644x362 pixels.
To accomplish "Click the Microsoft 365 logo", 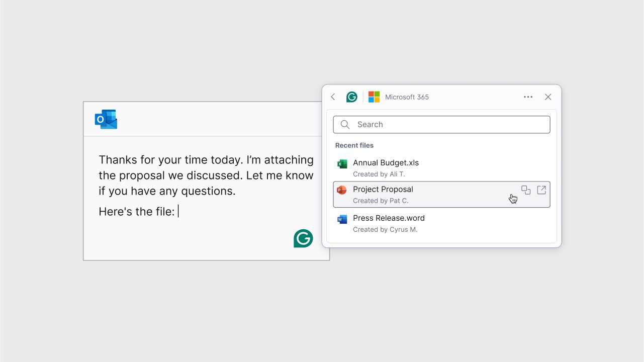I will click(374, 97).
